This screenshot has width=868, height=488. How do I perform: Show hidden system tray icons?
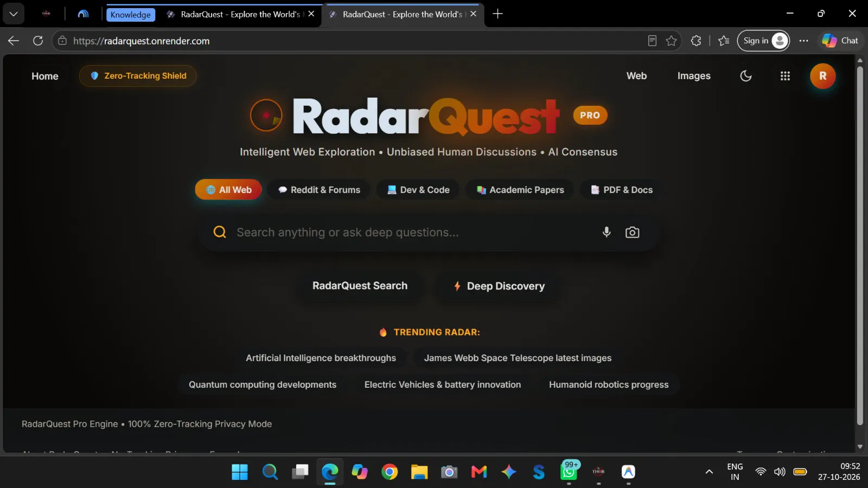[x=709, y=472]
